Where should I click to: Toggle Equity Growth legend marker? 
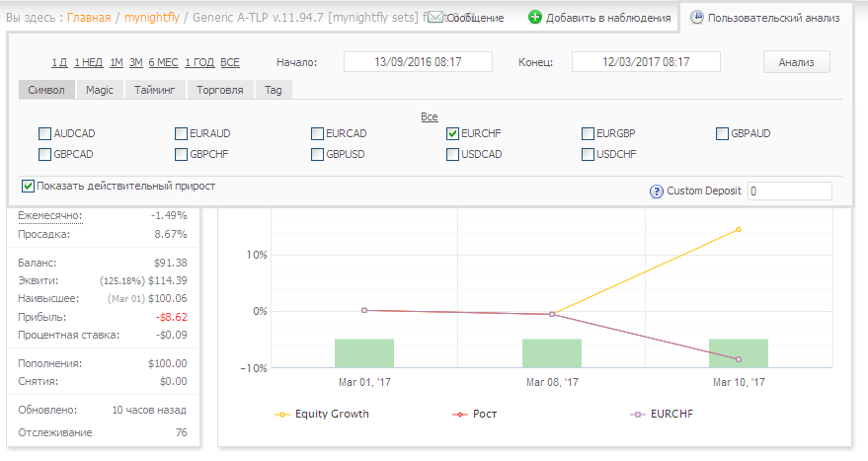(282, 414)
